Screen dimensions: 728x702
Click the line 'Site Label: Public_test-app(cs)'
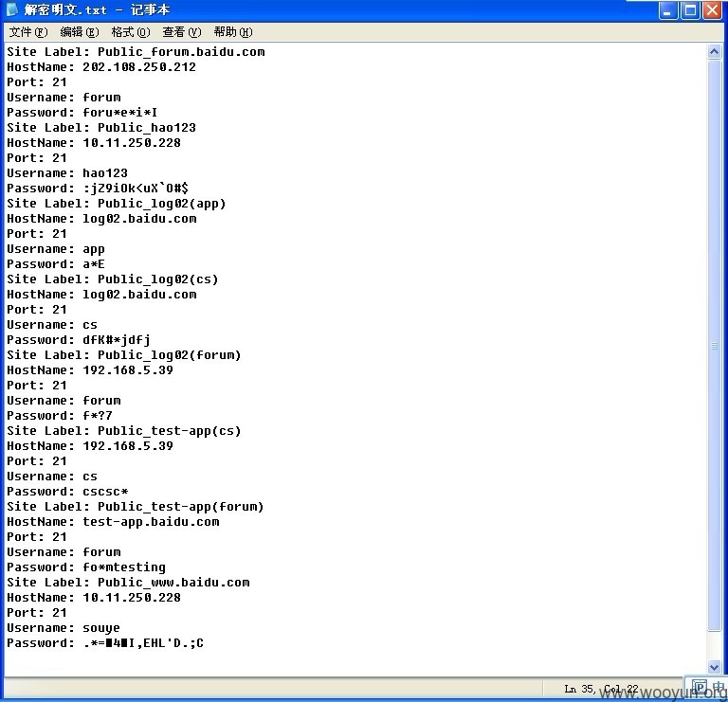(x=124, y=431)
